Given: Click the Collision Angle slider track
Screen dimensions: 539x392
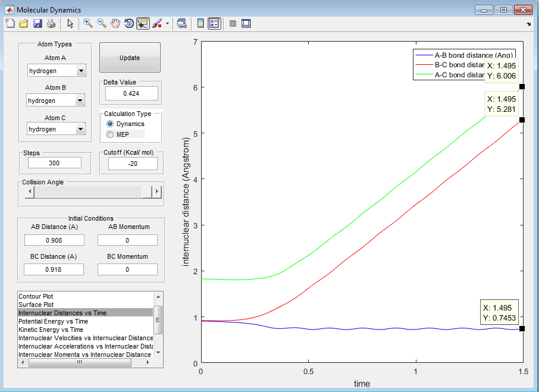Looking at the screenshot, I should (89, 192).
